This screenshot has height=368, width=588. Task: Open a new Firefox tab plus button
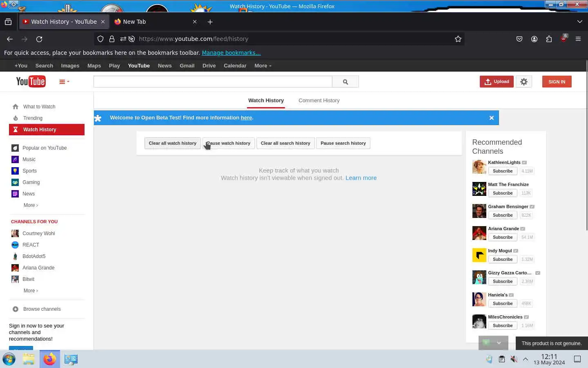[x=210, y=22]
